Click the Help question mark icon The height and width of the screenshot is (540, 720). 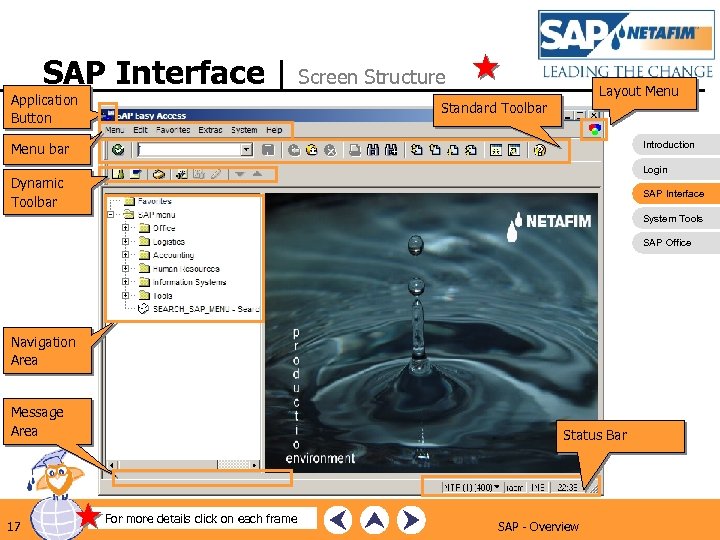(540, 150)
